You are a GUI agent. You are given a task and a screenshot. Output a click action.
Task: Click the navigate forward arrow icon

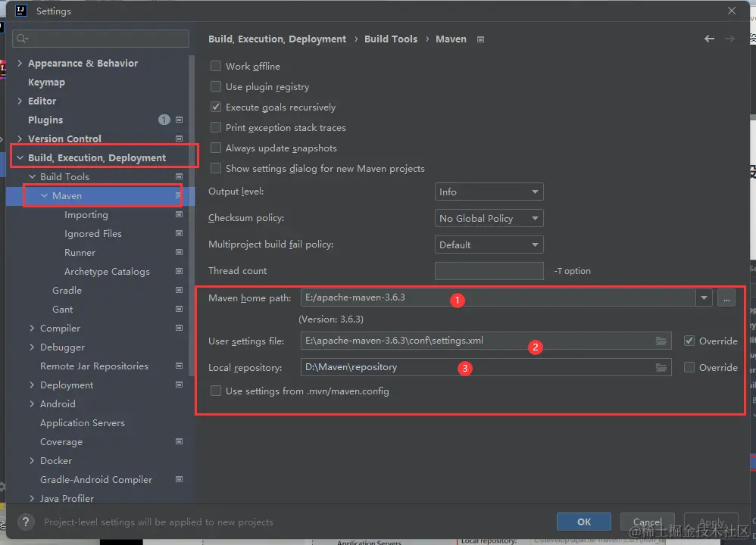click(730, 39)
